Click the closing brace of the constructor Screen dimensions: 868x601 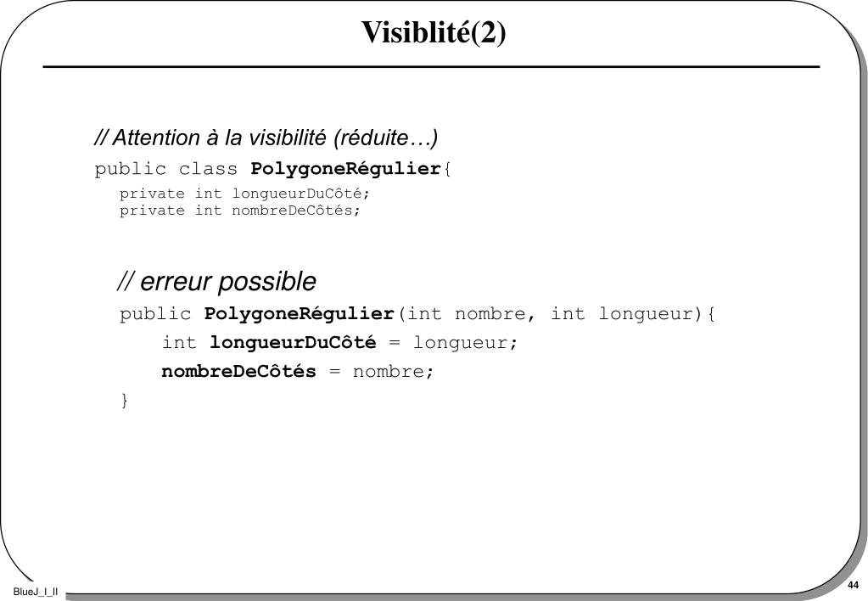click(125, 400)
